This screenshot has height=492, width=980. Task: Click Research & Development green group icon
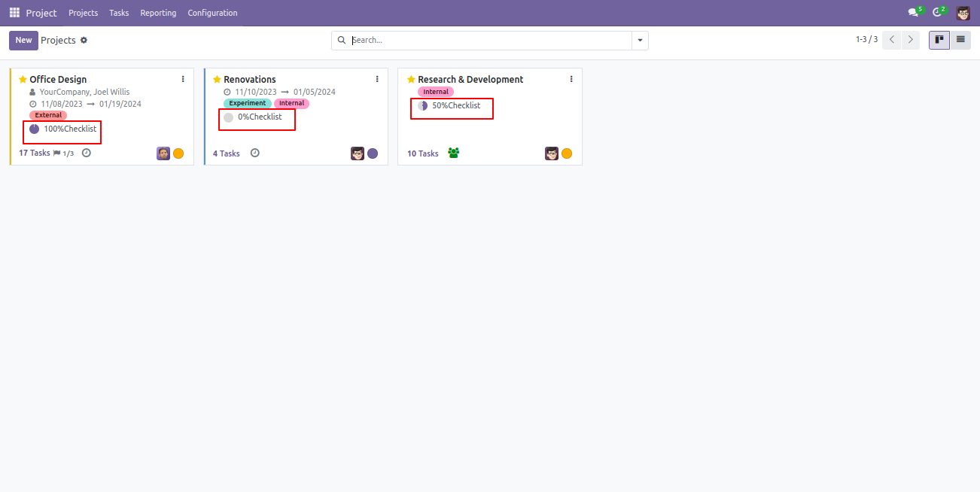point(453,153)
